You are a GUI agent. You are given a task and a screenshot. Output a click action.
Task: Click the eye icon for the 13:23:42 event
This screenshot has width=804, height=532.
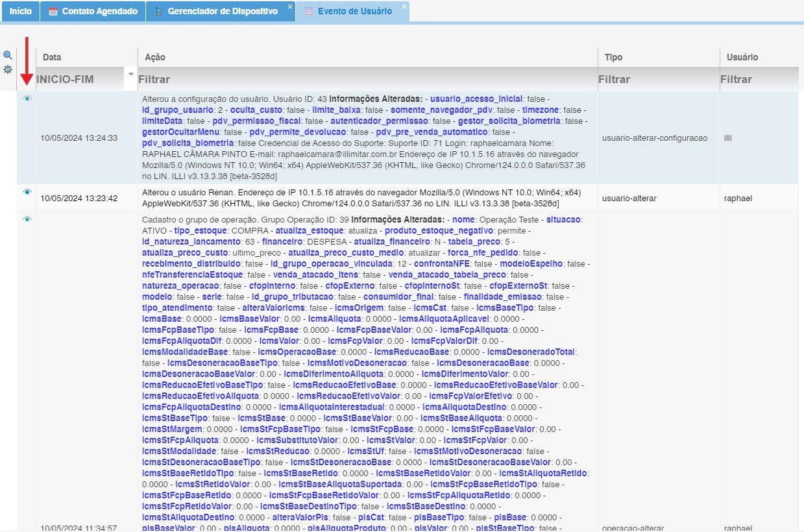pos(27,192)
